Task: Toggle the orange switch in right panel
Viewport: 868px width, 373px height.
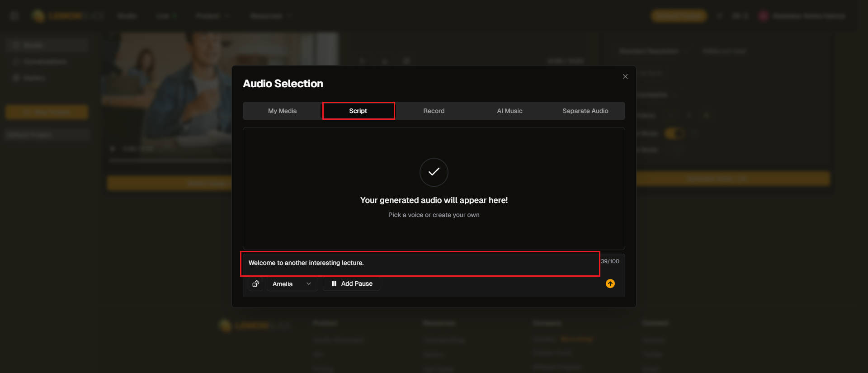Action: tap(674, 133)
